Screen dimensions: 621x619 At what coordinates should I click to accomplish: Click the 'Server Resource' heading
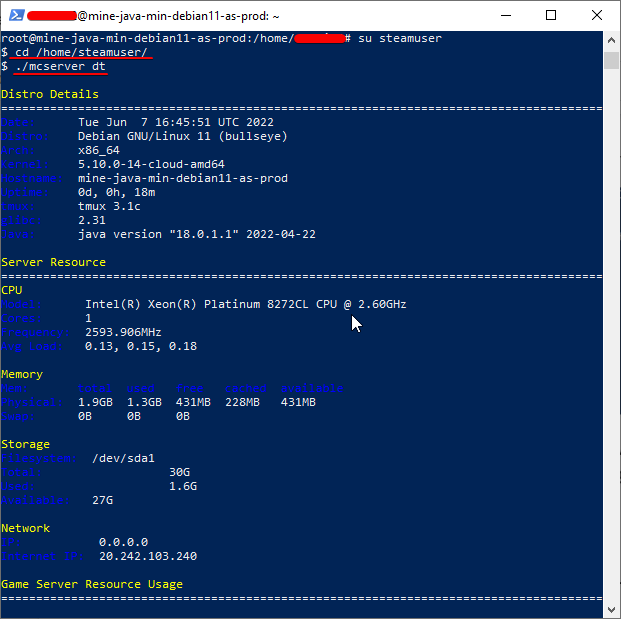click(x=53, y=262)
